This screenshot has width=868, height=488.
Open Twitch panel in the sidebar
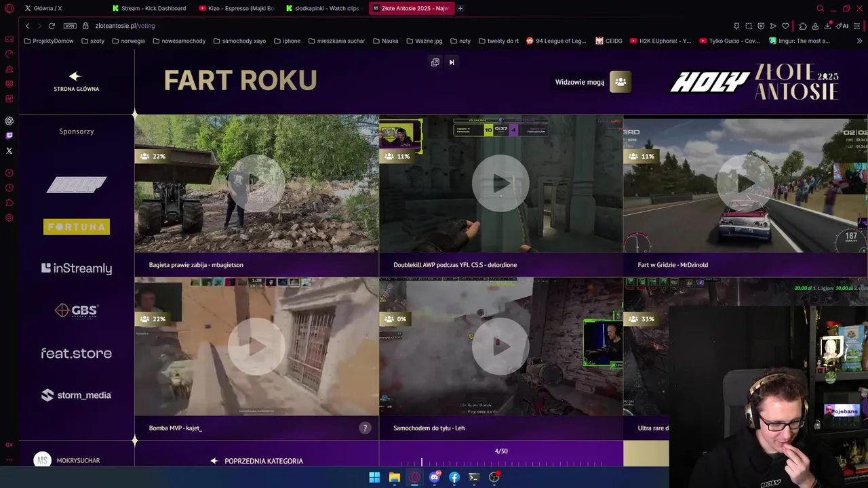pos(9,136)
